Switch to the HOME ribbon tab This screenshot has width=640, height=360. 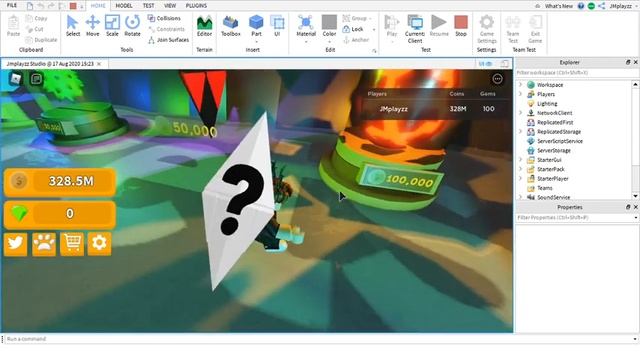[x=98, y=6]
